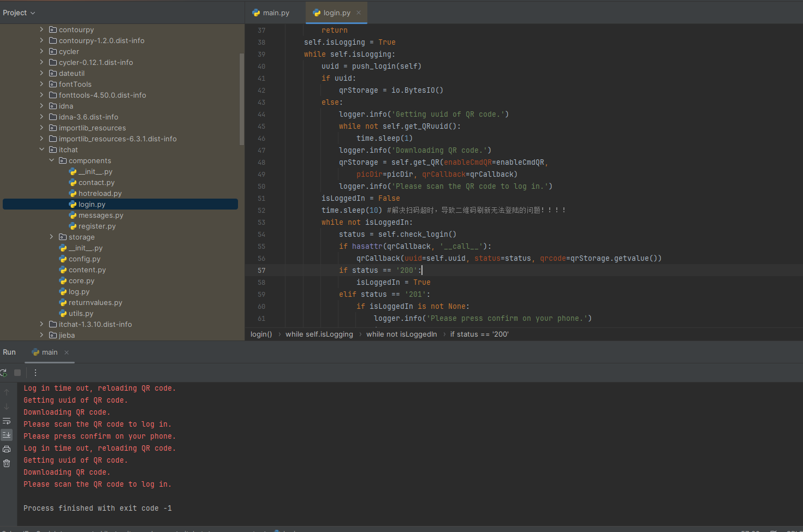The height and width of the screenshot is (532, 803).
Task: Expand the fontTools folder
Action: coord(41,84)
